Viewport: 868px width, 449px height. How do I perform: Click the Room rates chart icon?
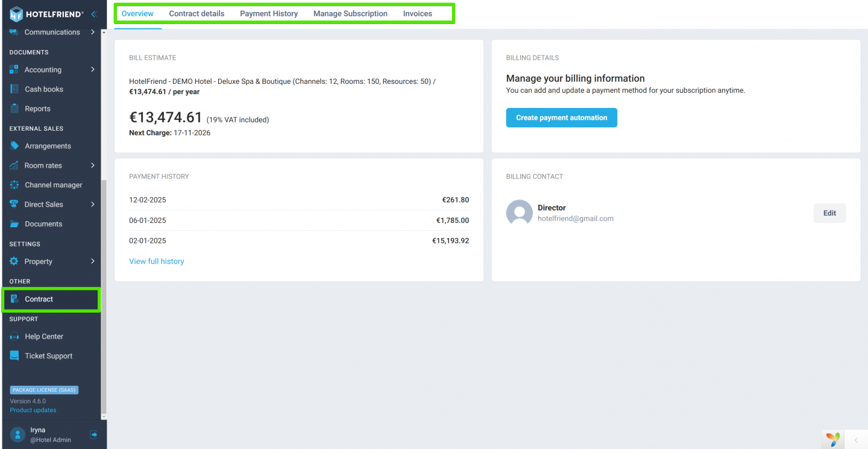point(14,165)
